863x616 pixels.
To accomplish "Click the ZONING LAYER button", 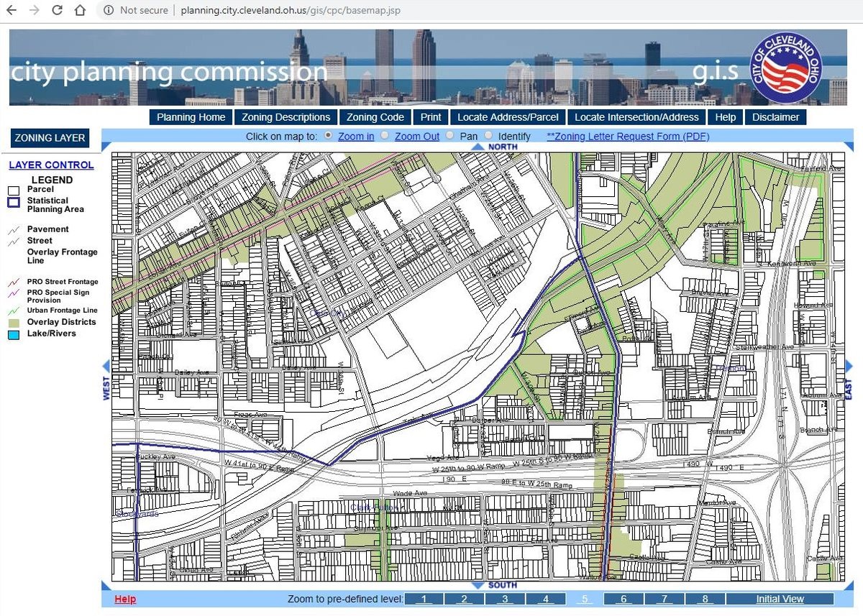I will [x=50, y=138].
